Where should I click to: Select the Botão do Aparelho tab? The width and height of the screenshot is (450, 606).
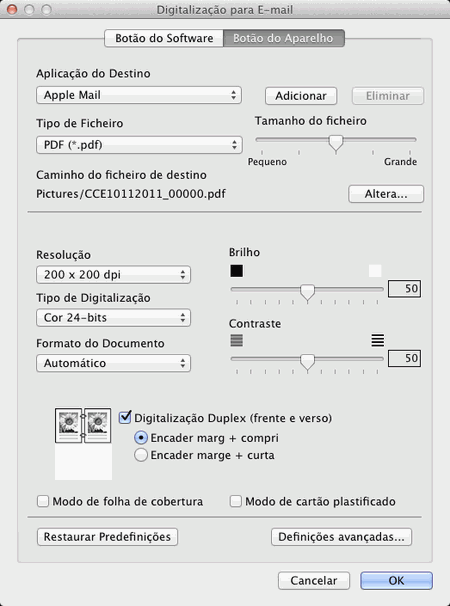[x=283, y=38]
